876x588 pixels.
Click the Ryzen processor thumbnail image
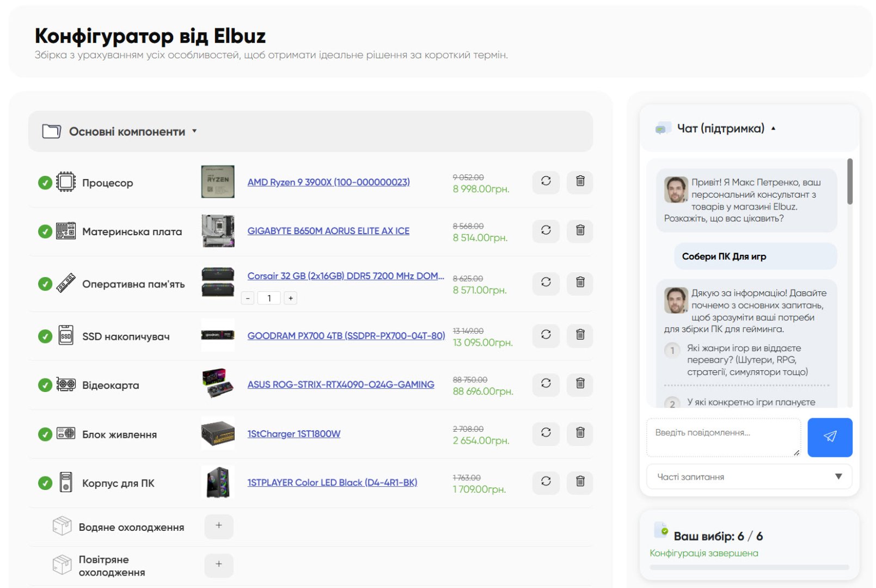218,182
